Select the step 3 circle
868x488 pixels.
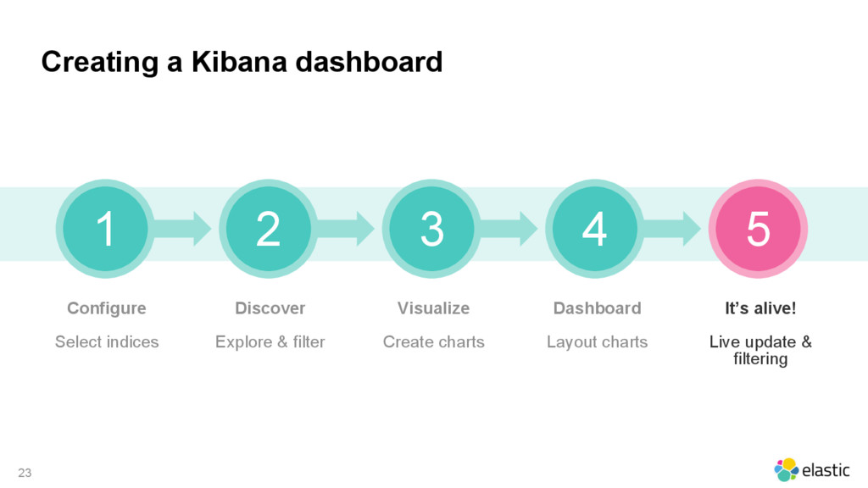click(431, 229)
